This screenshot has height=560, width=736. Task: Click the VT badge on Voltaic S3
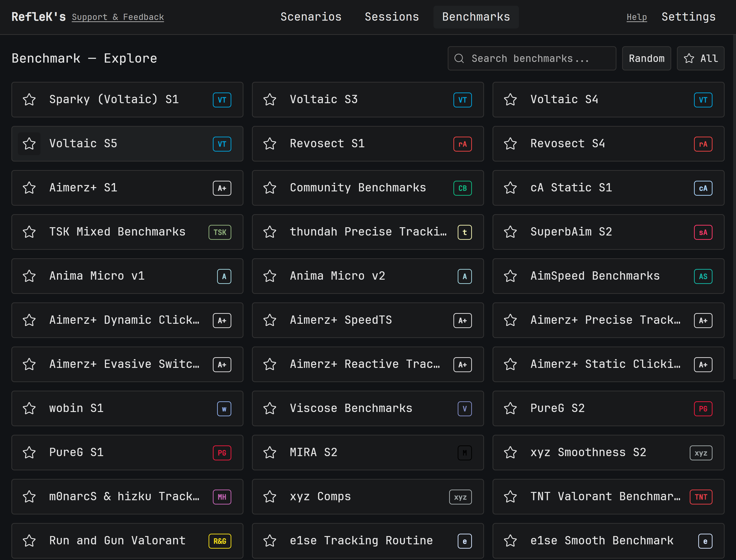(x=462, y=100)
